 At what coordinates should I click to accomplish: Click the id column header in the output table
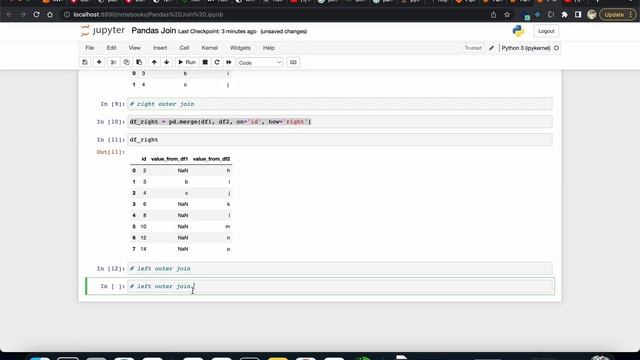pyautogui.click(x=144, y=159)
